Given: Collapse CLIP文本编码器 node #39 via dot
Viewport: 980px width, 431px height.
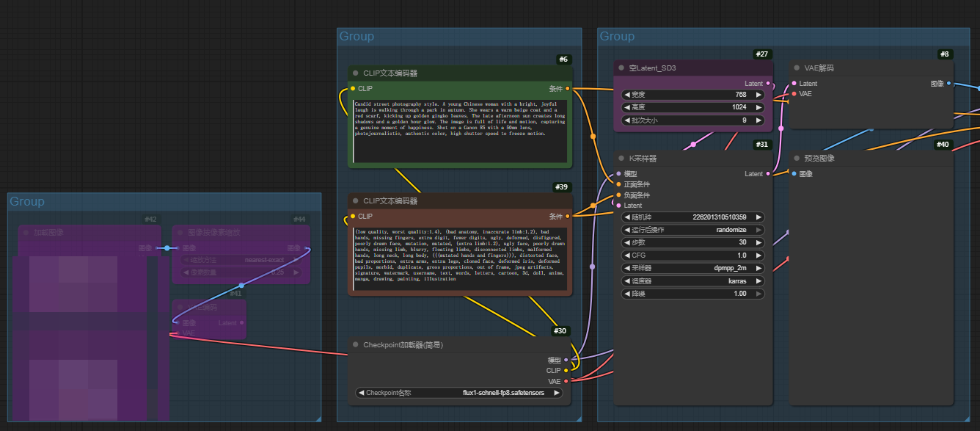Looking at the screenshot, I should (355, 201).
